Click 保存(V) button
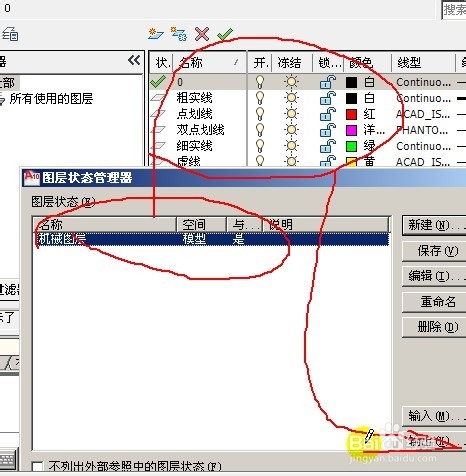 click(434, 251)
